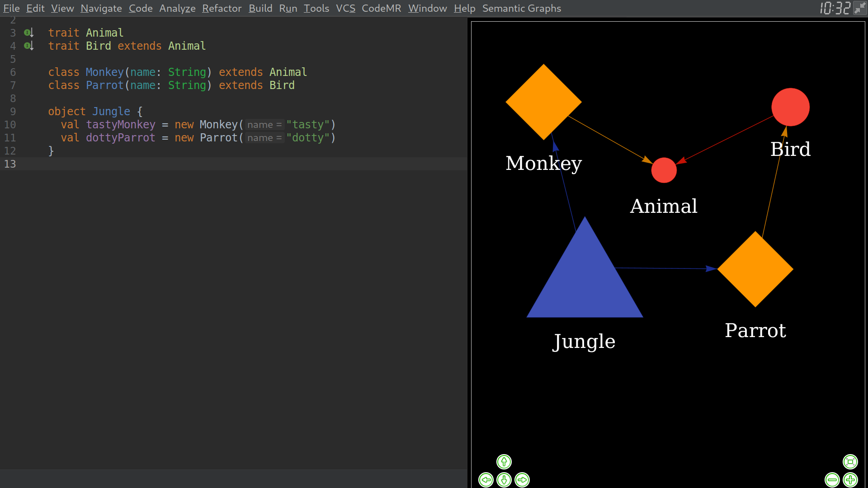This screenshot has width=868, height=488.
Task: Exit fullscreen via top-right corner icon
Action: click(859, 8)
